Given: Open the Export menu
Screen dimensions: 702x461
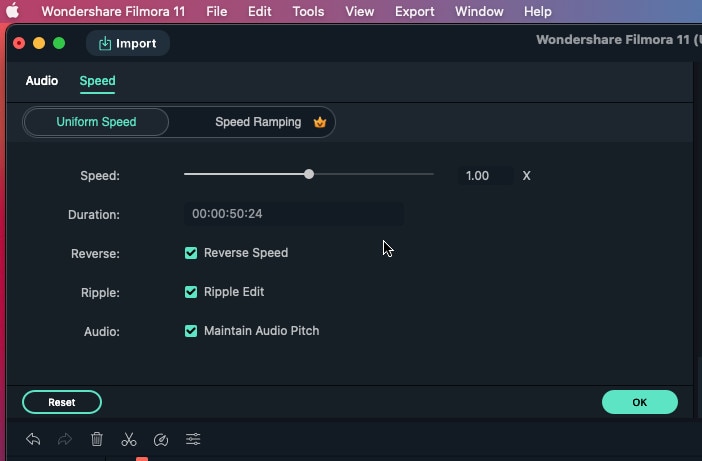Looking at the screenshot, I should pyautogui.click(x=415, y=11).
